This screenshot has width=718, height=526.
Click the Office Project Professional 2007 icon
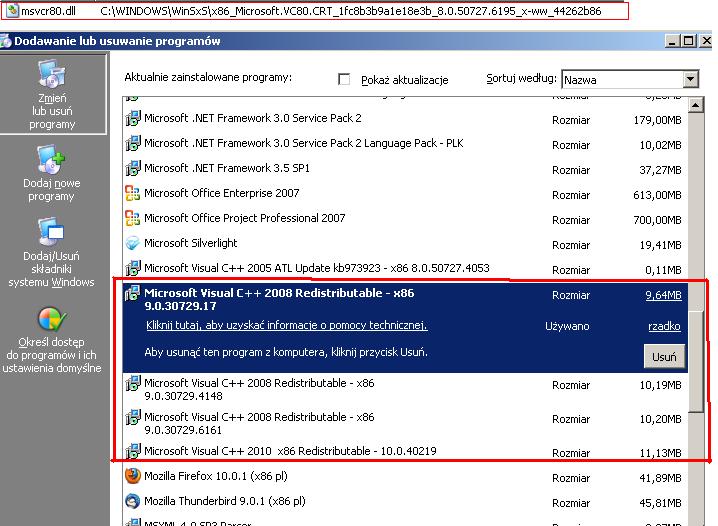coord(132,218)
